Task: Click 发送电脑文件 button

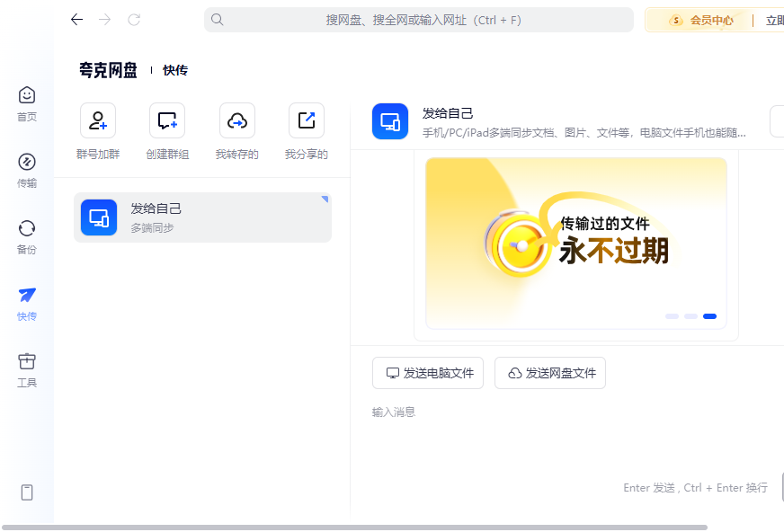Action: pyautogui.click(x=428, y=373)
